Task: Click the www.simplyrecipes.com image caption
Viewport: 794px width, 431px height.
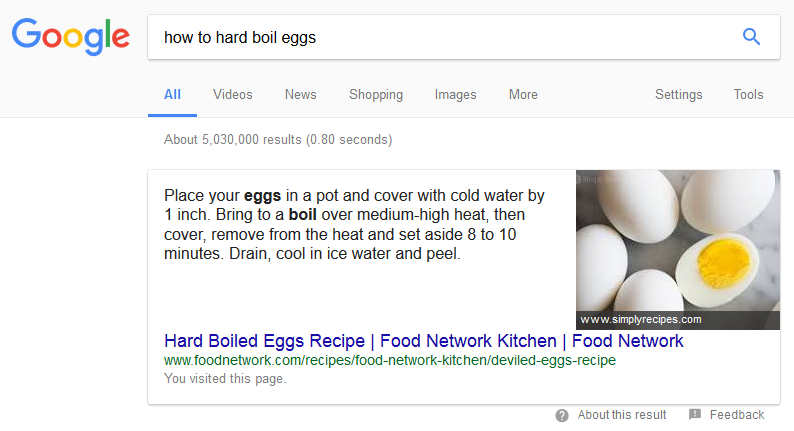Action: tap(641, 320)
